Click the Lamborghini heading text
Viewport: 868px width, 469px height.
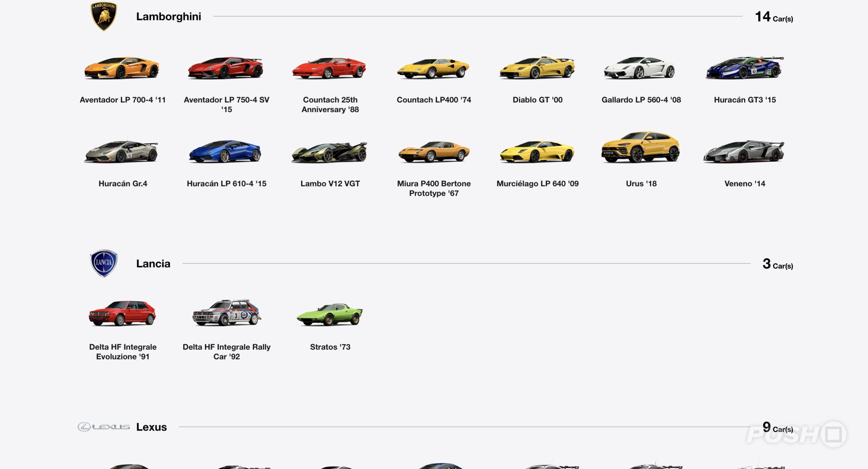[x=169, y=17]
